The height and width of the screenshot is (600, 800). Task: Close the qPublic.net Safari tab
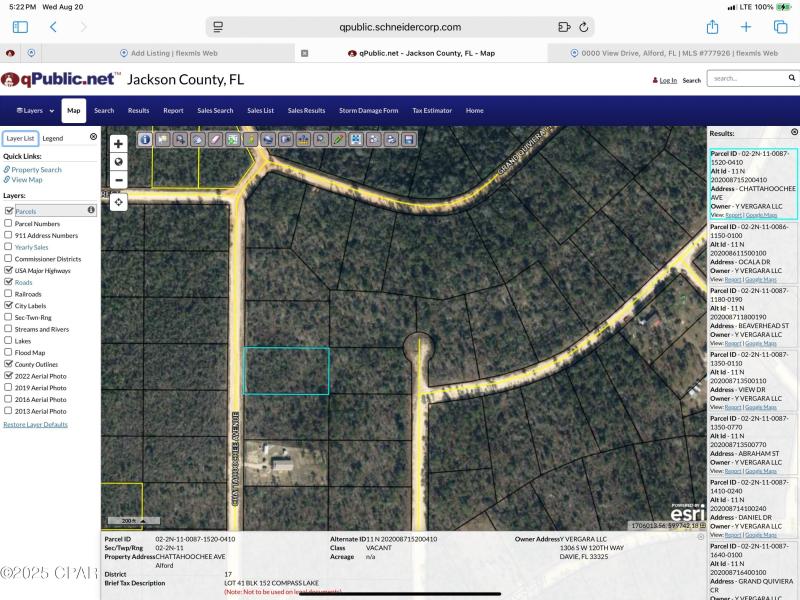coord(305,53)
